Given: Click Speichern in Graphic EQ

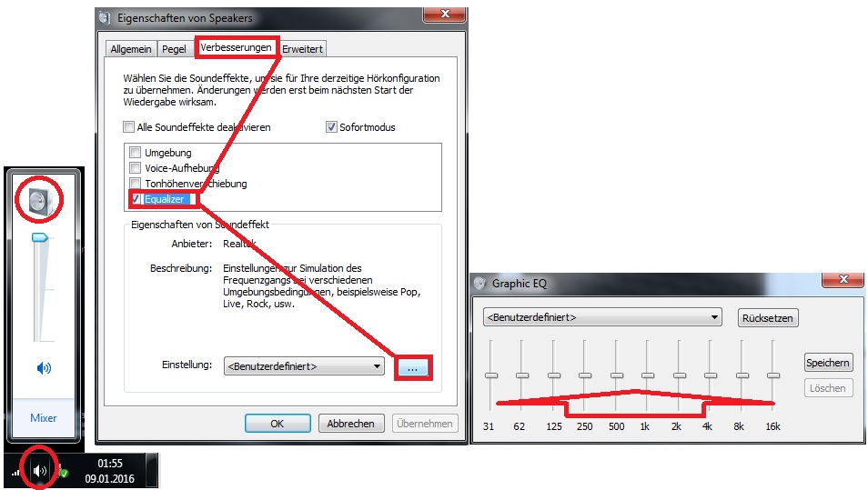Looking at the screenshot, I should 828,363.
